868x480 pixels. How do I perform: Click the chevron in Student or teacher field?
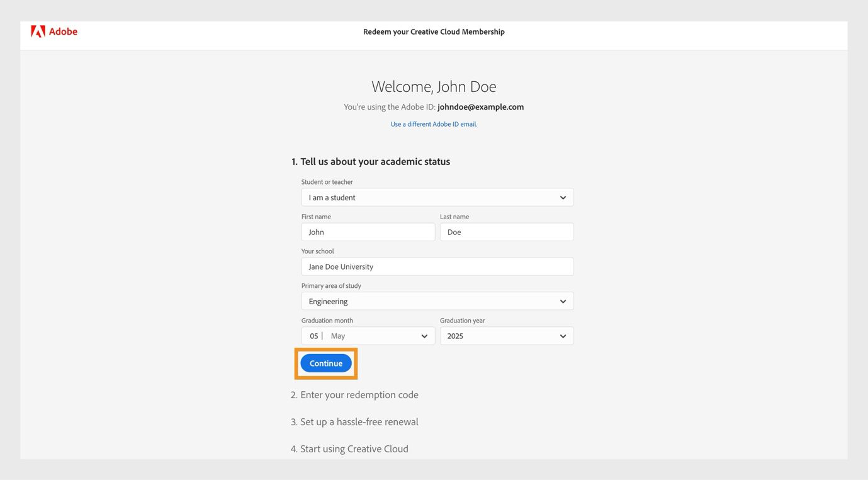[x=563, y=197]
